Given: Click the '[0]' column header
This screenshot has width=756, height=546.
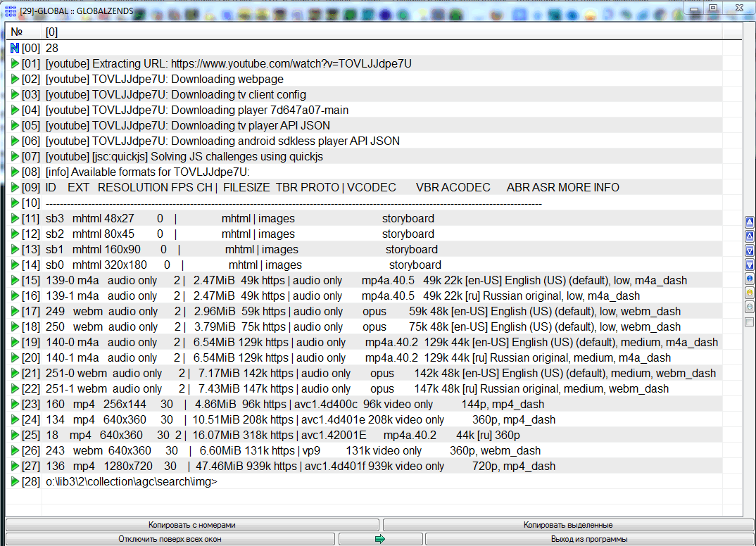Looking at the screenshot, I should coord(51,32).
